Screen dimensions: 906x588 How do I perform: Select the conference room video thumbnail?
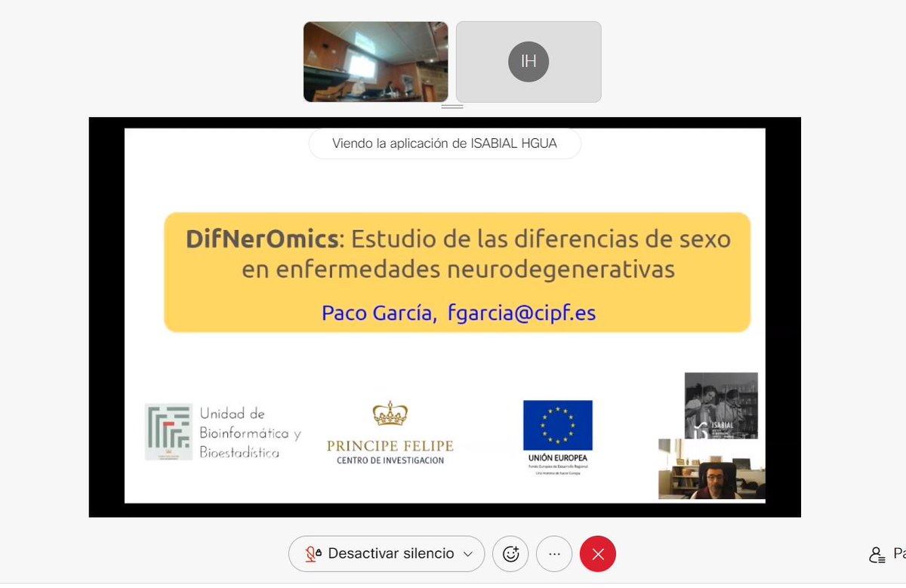[375, 62]
